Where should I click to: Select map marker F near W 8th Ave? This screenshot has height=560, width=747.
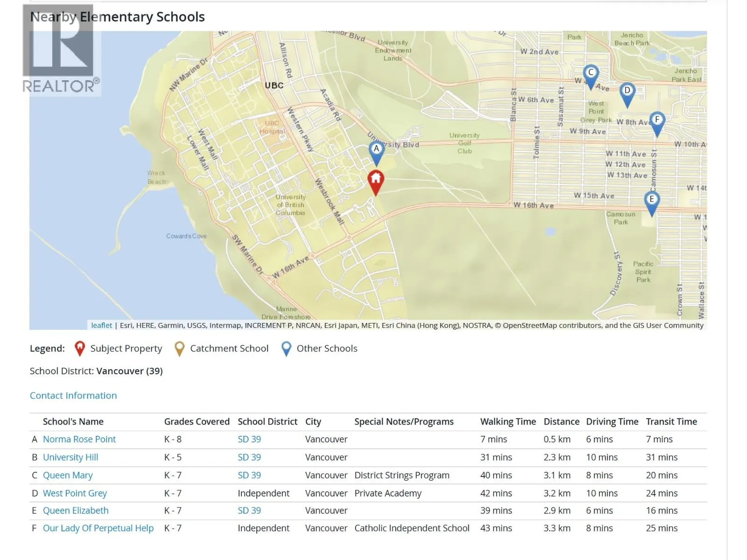point(657,121)
